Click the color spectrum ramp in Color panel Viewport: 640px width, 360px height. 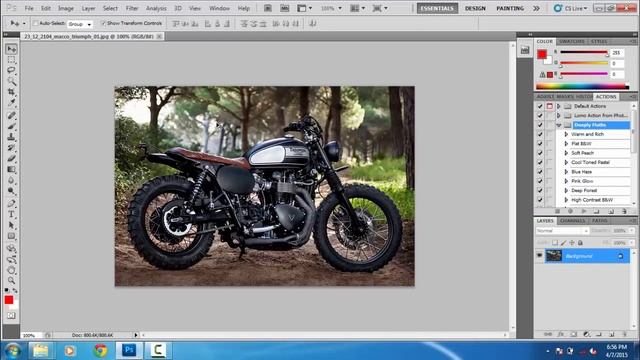click(x=582, y=86)
